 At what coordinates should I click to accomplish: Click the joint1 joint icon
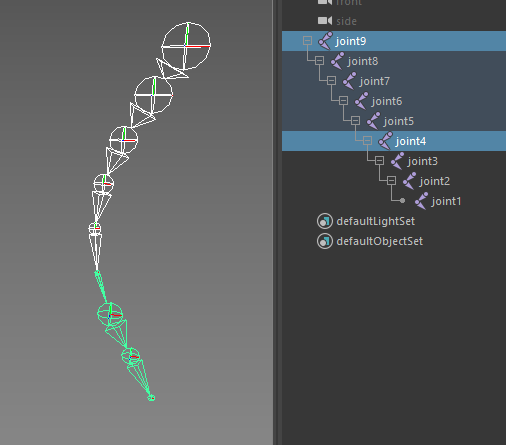(x=421, y=201)
